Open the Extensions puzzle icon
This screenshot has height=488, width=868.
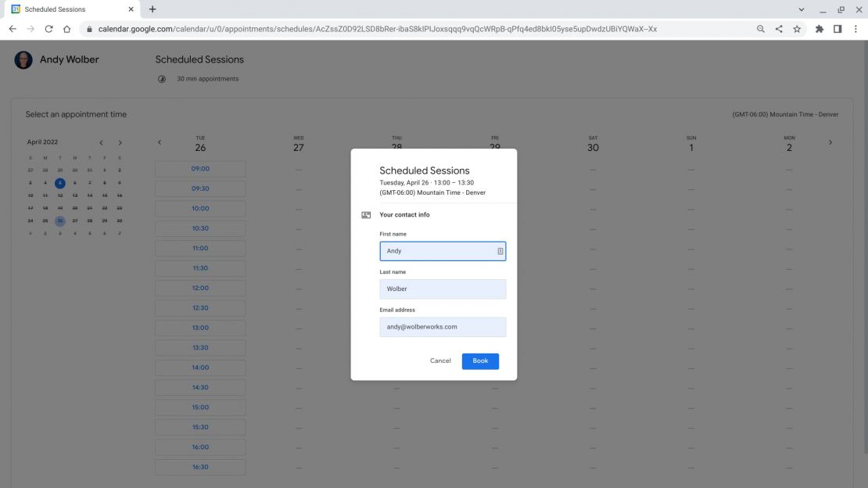click(x=820, y=28)
